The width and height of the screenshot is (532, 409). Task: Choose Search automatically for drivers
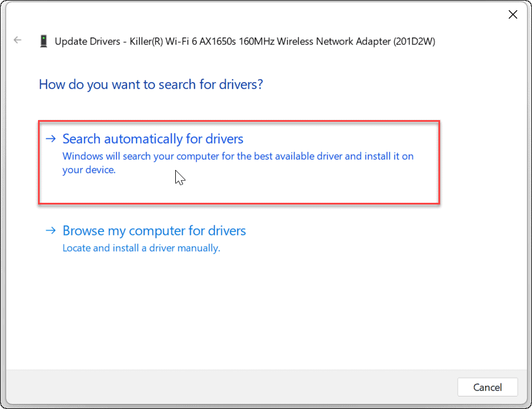point(153,138)
